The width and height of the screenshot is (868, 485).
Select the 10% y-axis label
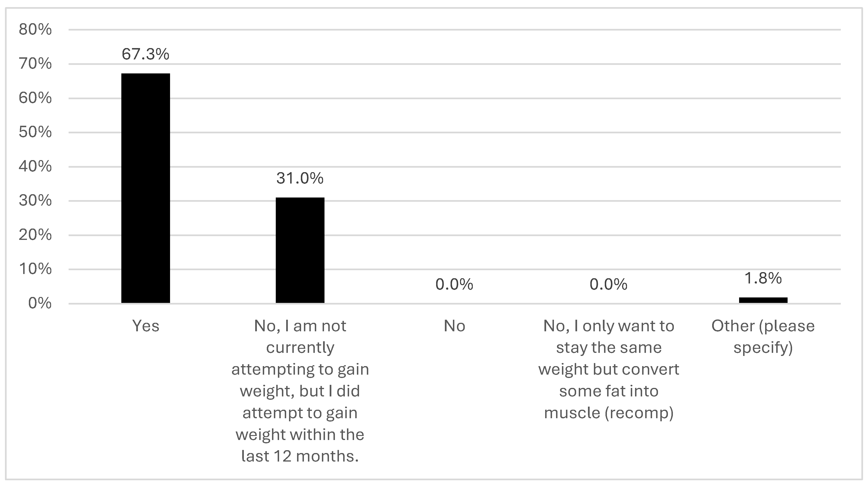[x=35, y=269]
